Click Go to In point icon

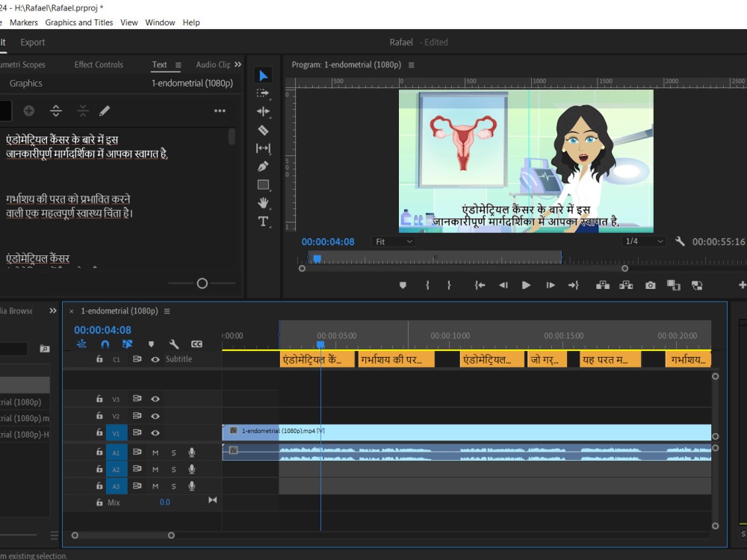[x=480, y=285]
